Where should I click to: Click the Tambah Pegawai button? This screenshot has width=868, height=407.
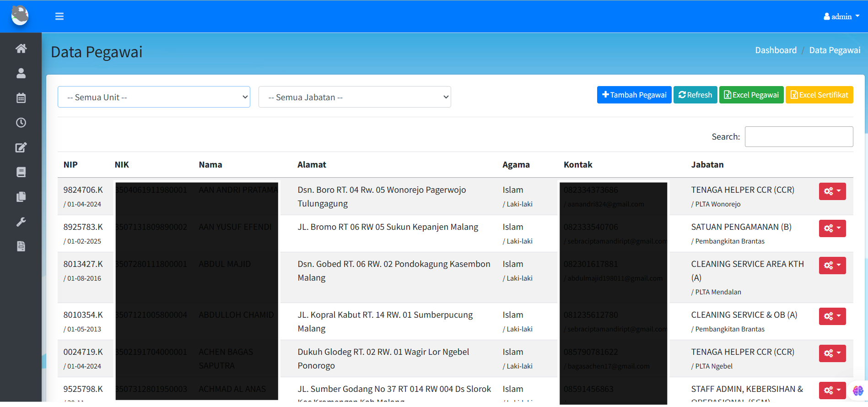634,95
